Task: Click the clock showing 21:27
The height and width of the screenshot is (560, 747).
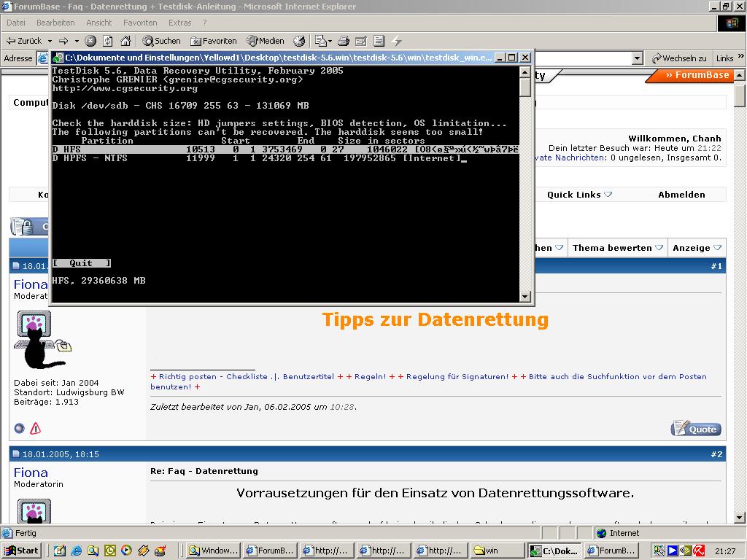Action: [x=725, y=551]
